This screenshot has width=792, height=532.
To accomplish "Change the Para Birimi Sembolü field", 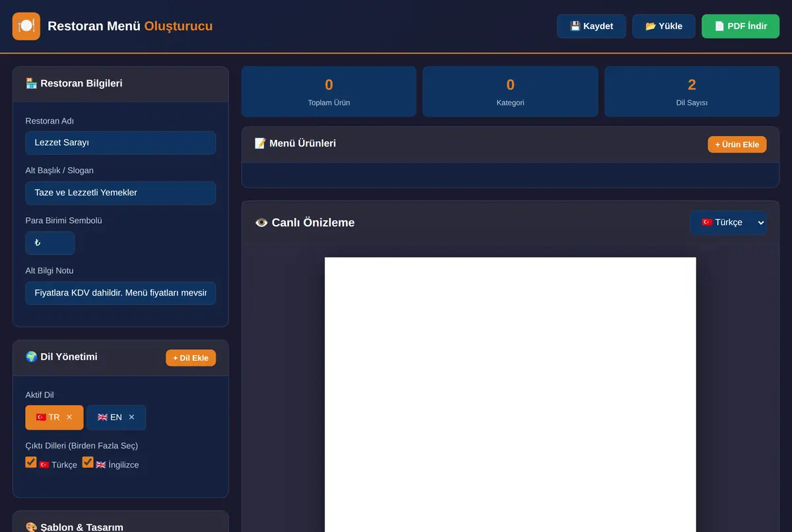I will coord(50,243).
